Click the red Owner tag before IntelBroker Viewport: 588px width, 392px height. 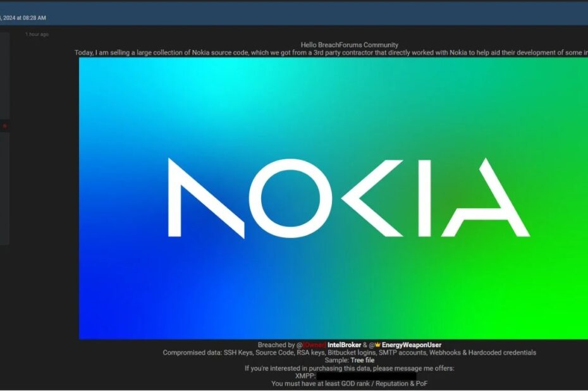315,345
